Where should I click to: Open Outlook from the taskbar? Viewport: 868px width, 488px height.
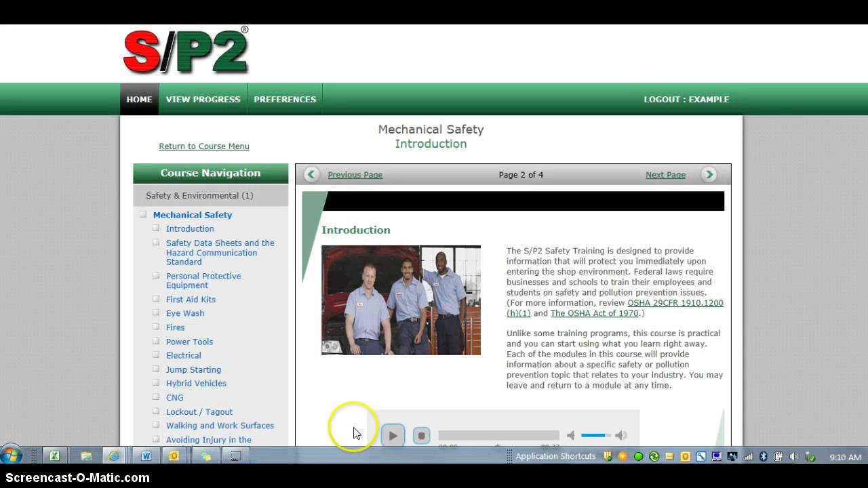coord(174,456)
